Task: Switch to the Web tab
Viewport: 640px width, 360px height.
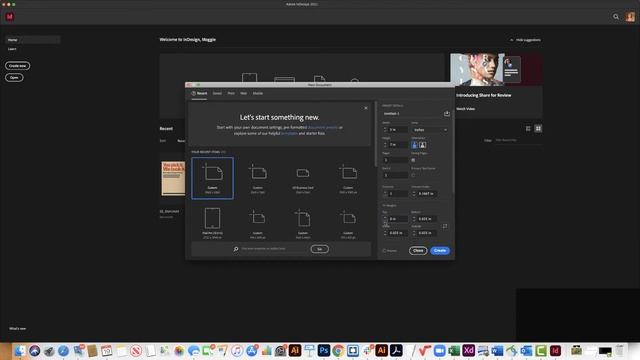Action: pyautogui.click(x=244, y=93)
